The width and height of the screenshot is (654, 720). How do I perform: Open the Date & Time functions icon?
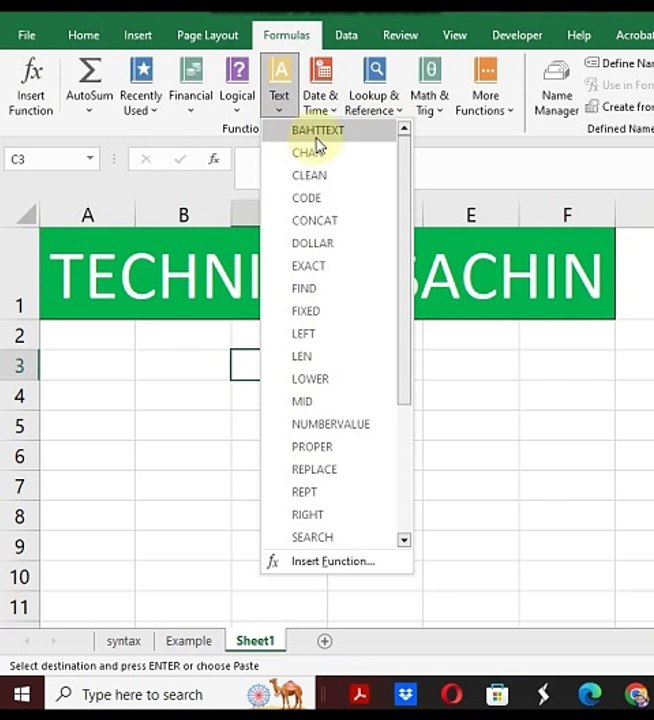click(321, 70)
